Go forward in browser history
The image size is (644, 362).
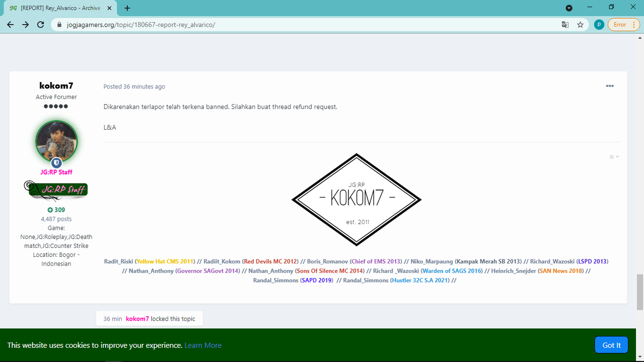tap(25, 25)
